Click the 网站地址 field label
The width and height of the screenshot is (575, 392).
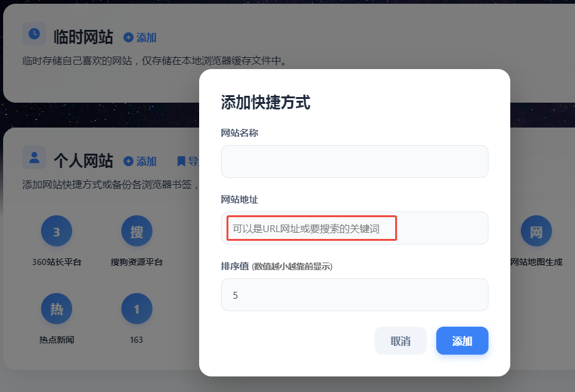tap(240, 200)
